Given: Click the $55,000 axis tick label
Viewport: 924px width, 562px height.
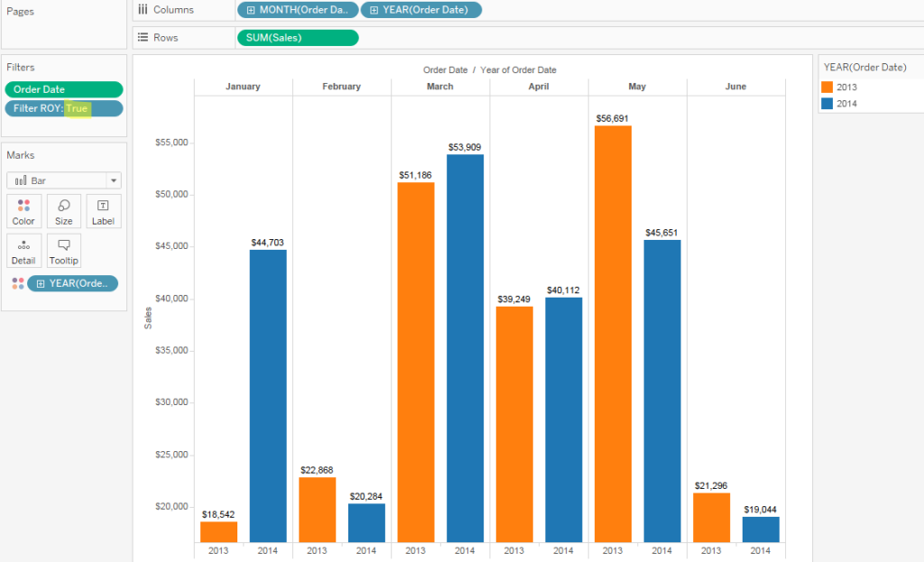Looking at the screenshot, I should click(171, 143).
